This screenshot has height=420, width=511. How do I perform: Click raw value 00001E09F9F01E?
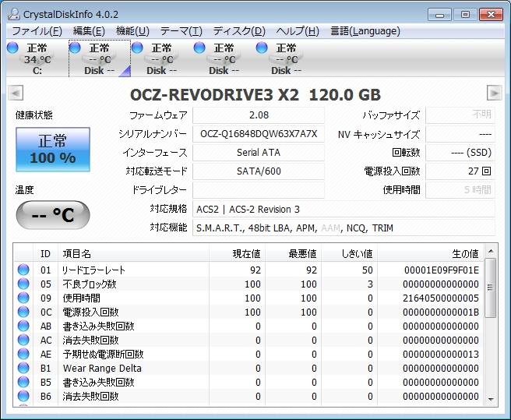click(x=441, y=270)
